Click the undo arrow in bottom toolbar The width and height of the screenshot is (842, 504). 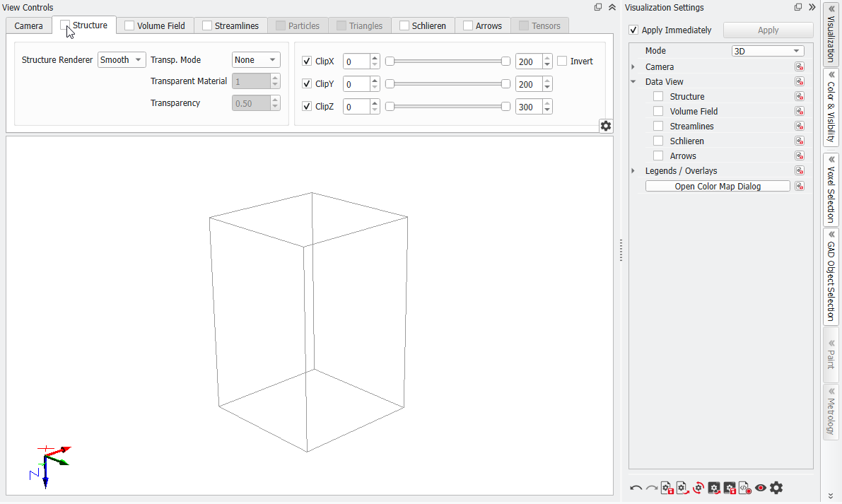[x=636, y=488]
